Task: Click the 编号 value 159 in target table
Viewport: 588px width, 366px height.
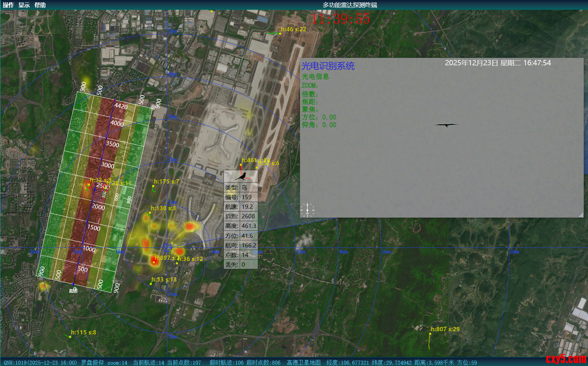Action: pos(247,197)
